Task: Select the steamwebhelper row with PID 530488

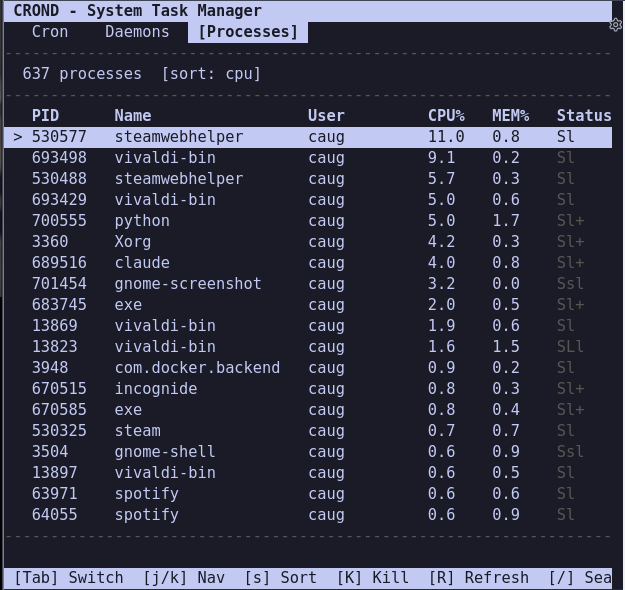Action: click(x=308, y=179)
